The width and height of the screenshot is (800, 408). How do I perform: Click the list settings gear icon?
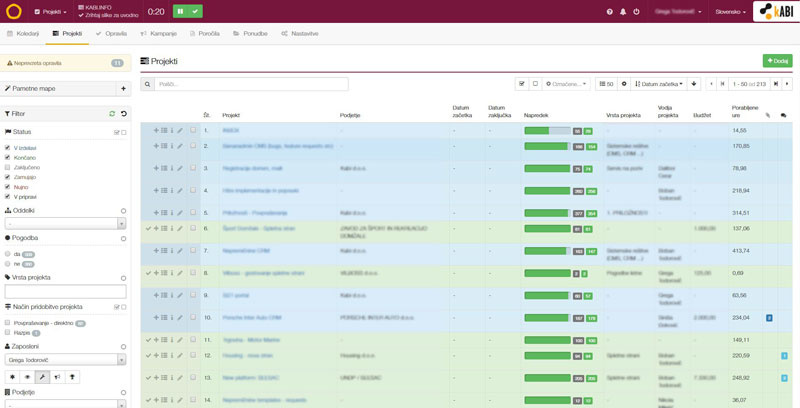pyautogui.click(x=624, y=84)
